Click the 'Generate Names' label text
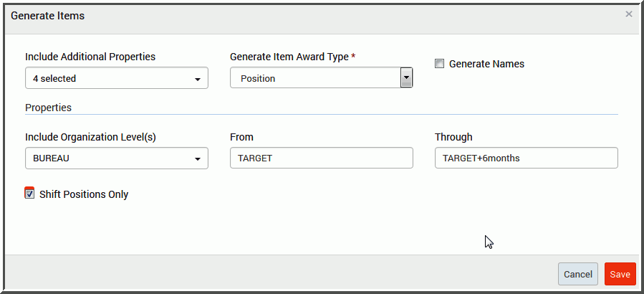The image size is (644, 294). (x=486, y=64)
